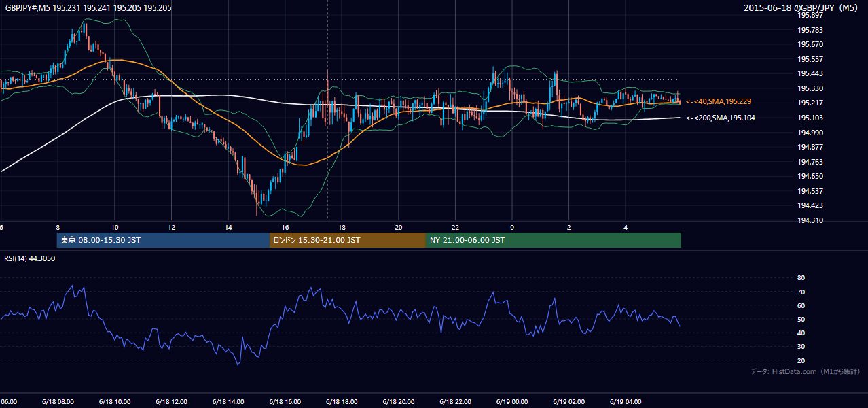This screenshot has width=868, height=408.
Task: Click the 6/18 10:00 time axis label
Action: 114,401
